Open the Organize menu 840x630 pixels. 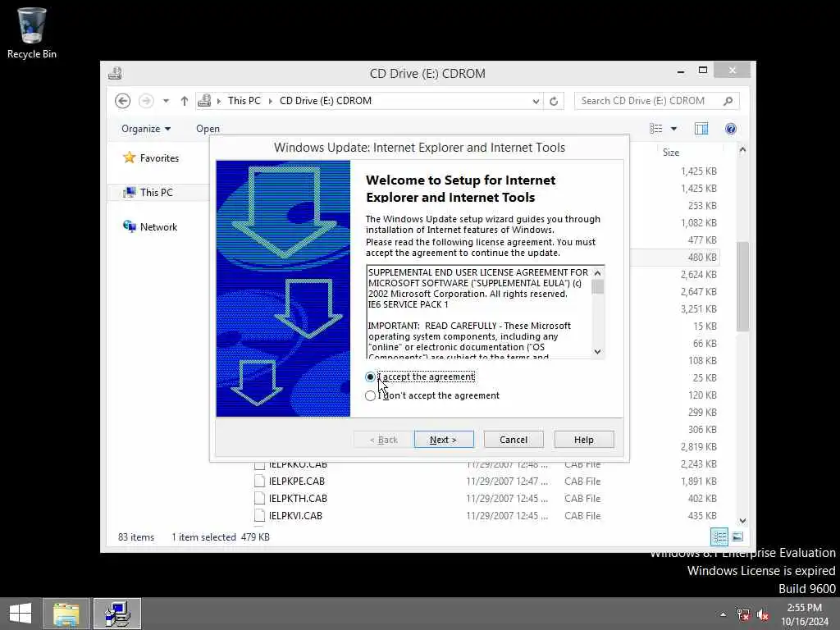pos(146,129)
